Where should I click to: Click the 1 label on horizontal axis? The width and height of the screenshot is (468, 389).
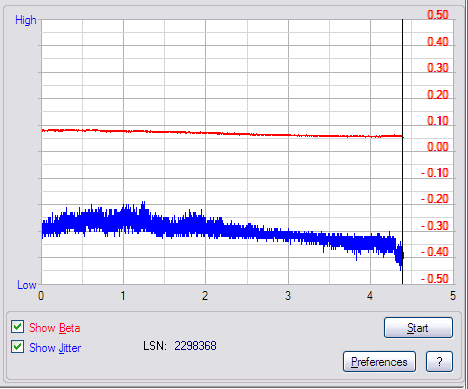point(123,296)
